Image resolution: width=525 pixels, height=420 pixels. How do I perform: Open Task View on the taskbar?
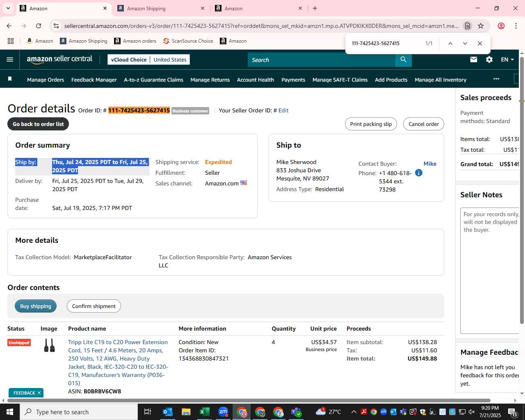pyautogui.click(x=148, y=412)
